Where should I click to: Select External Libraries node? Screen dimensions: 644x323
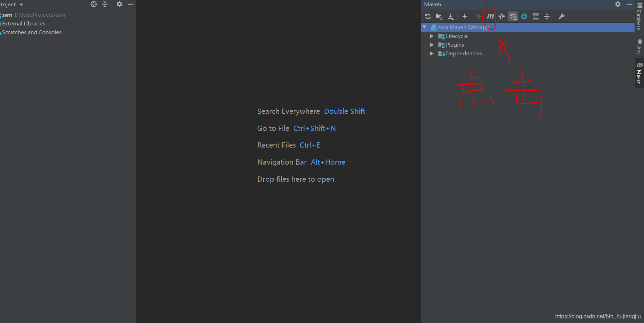pos(23,24)
